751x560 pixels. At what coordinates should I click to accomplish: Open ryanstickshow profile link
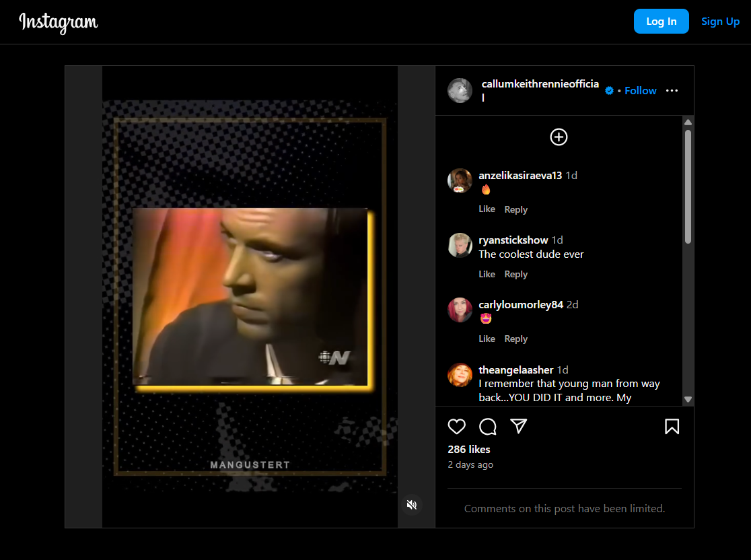coord(513,240)
